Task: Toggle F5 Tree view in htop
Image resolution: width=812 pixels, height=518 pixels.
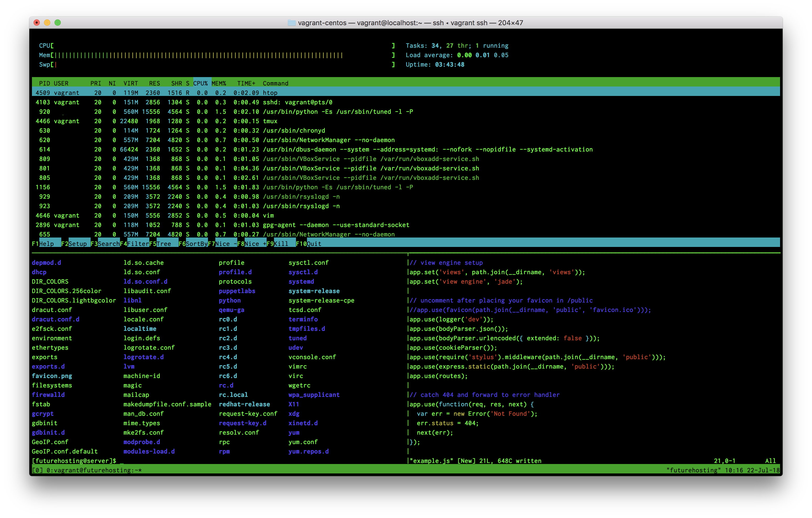Action: [x=164, y=244]
